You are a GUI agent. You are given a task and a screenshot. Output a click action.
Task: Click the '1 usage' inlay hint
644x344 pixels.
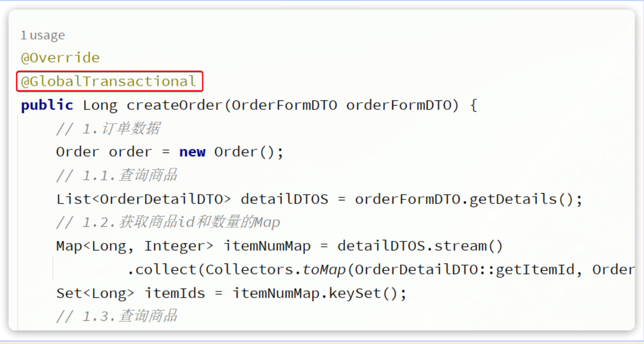[43, 35]
